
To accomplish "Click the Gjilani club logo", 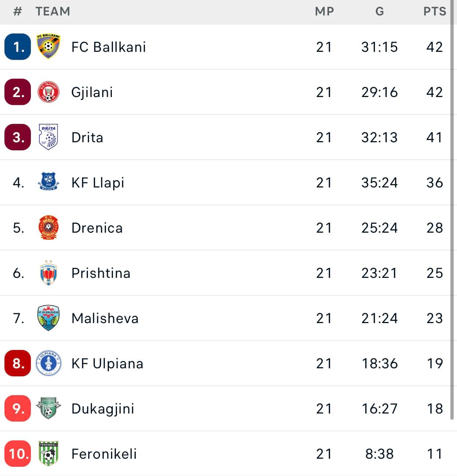I will [x=48, y=92].
